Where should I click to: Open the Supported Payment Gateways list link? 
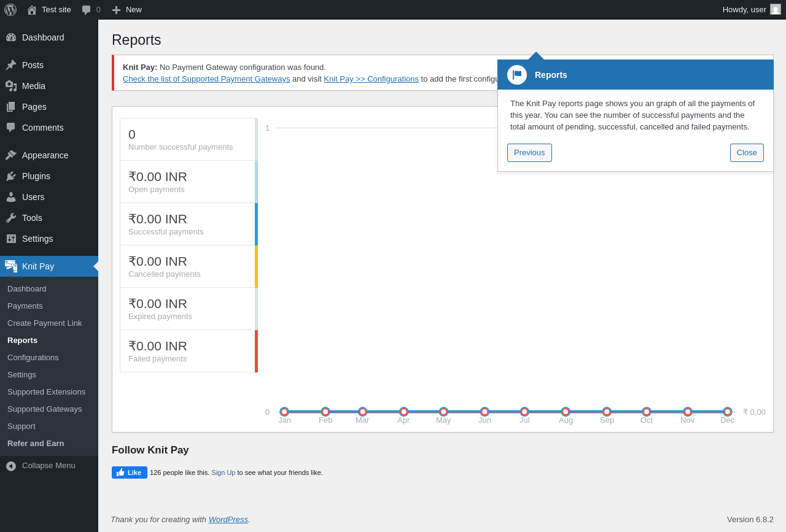coord(206,79)
